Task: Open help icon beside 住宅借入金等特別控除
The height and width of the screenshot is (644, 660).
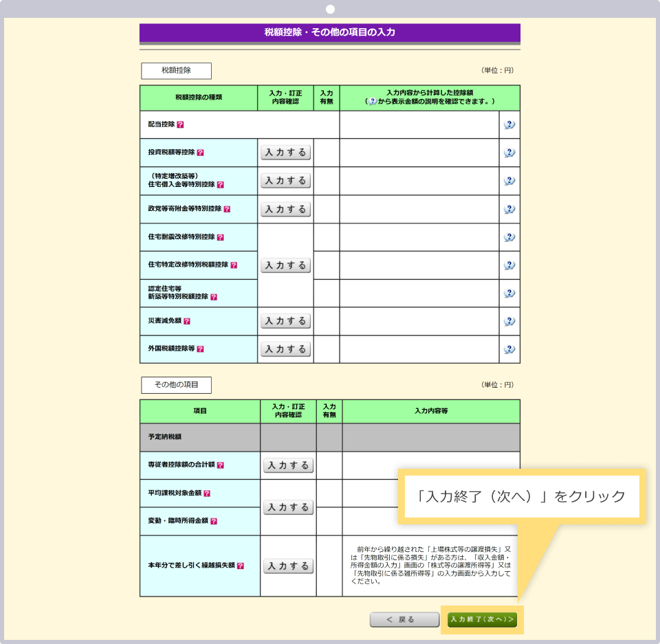Action: click(220, 185)
